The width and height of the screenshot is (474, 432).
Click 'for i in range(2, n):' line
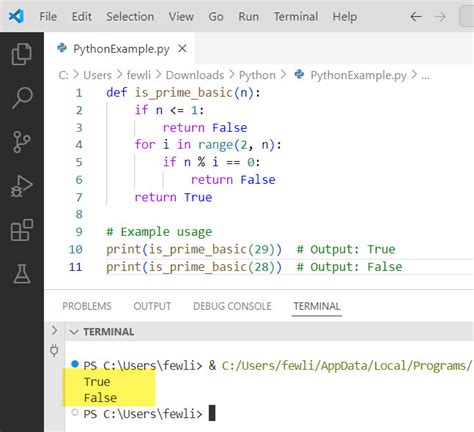tap(208, 145)
